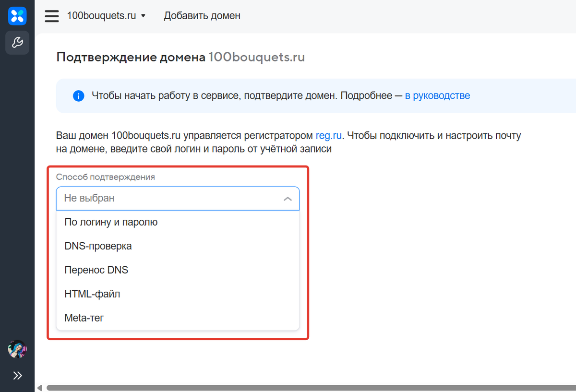Click the "Способ подтверждения" field label

point(106,177)
